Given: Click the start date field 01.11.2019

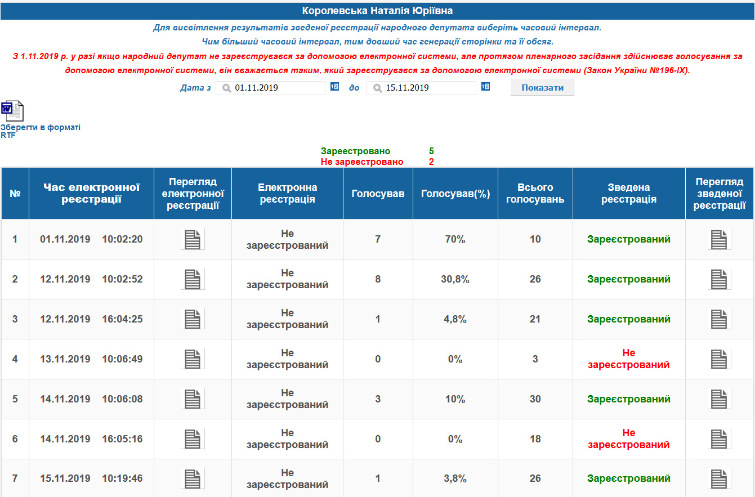Looking at the screenshot, I should coord(275,88).
